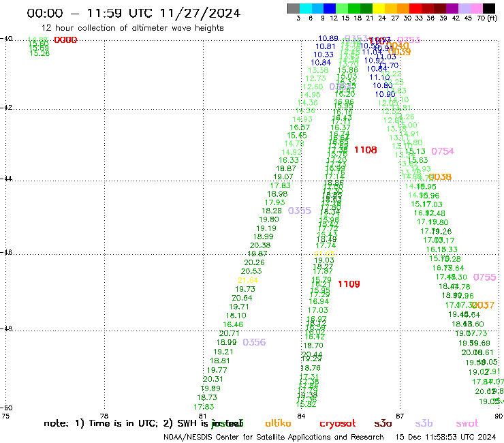This screenshot has height=443, width=504.
Task: Select the 18.76 value on middle track
Action: tap(311, 368)
